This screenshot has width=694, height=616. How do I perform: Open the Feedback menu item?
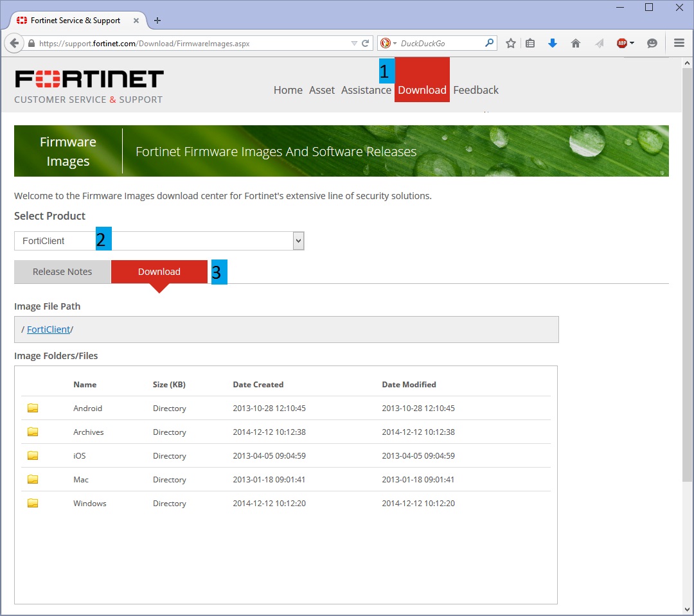476,90
